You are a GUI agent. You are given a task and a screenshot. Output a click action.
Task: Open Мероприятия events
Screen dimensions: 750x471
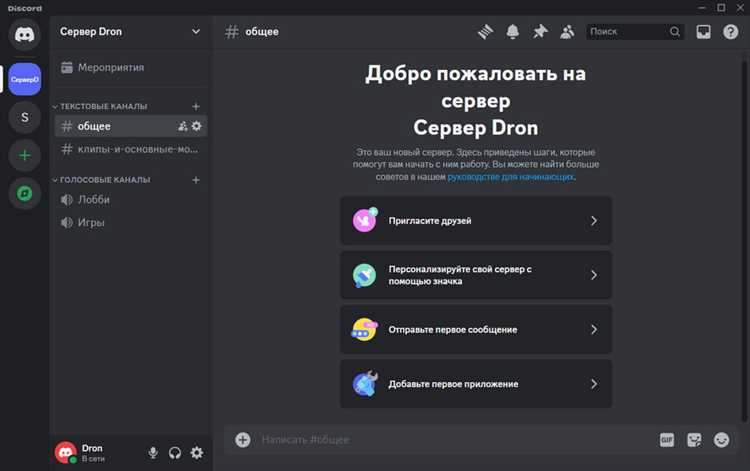[131, 67]
